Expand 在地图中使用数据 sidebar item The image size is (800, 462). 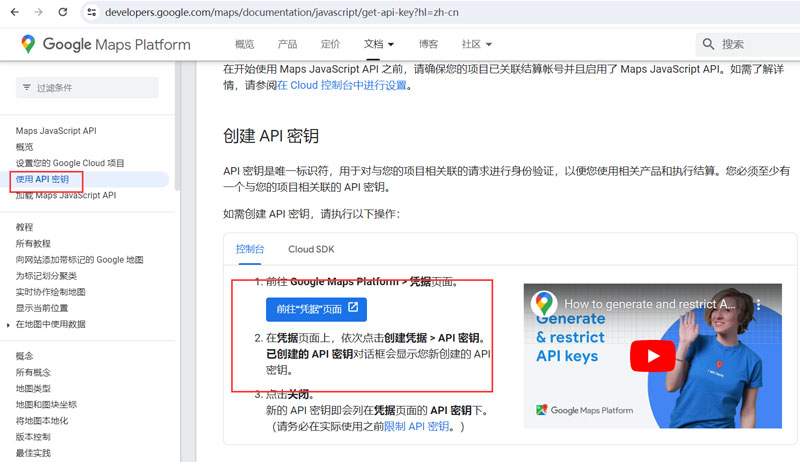9,324
